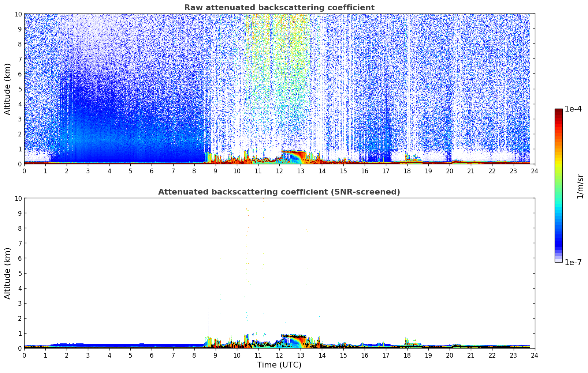Click altitude tick '8' on the raw plot
This screenshot has height=373, width=588.
20,44
